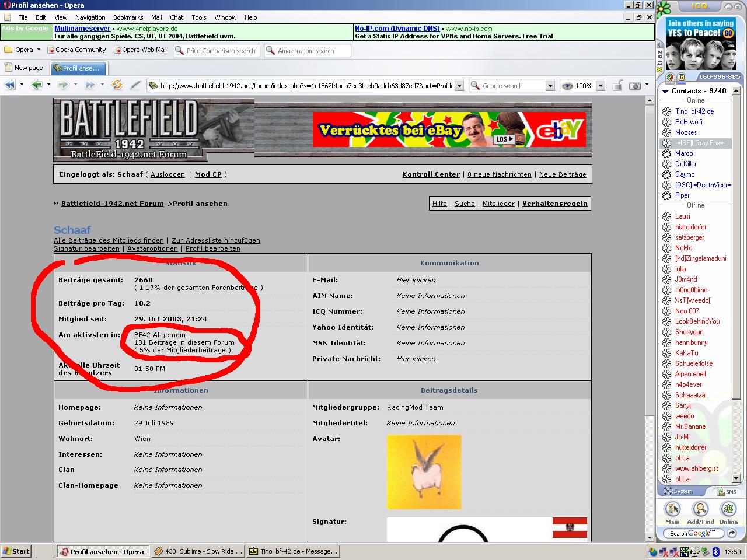Click the Ausloggen logout link

167,174
